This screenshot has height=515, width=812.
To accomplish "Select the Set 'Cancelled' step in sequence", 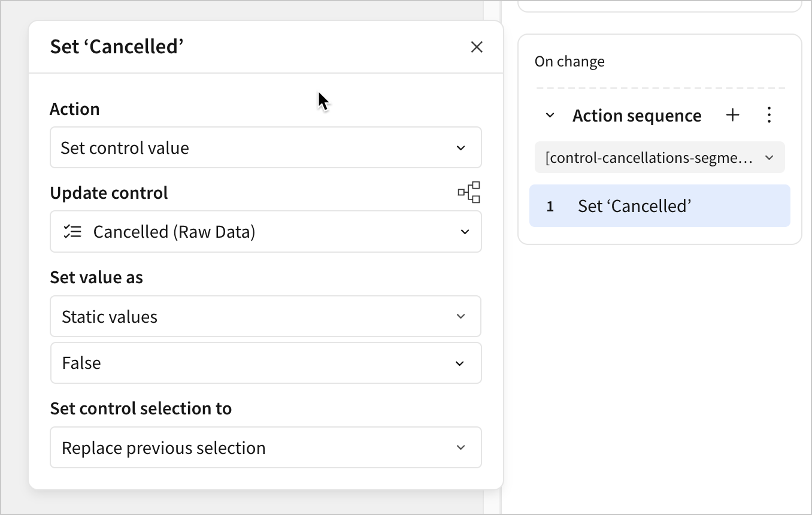I will [635, 206].
